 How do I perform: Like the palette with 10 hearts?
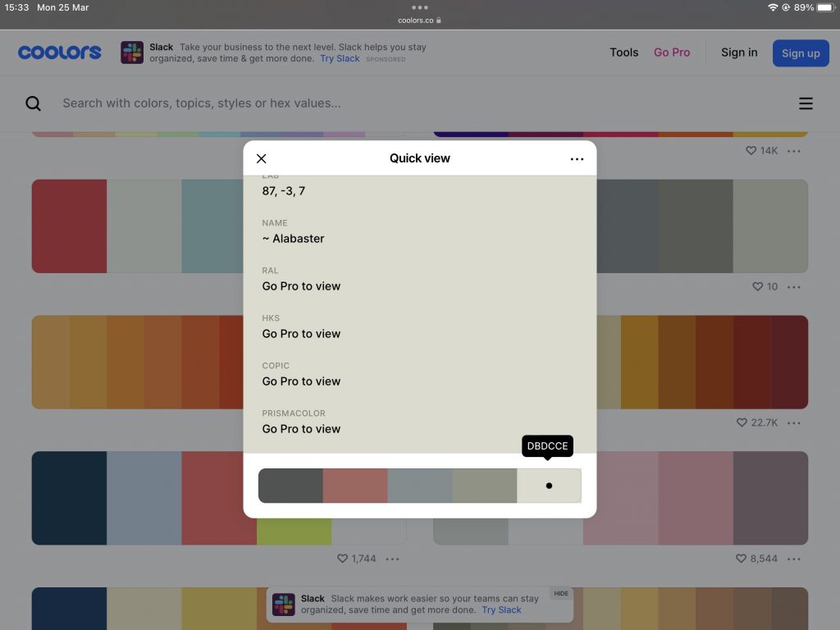[757, 286]
